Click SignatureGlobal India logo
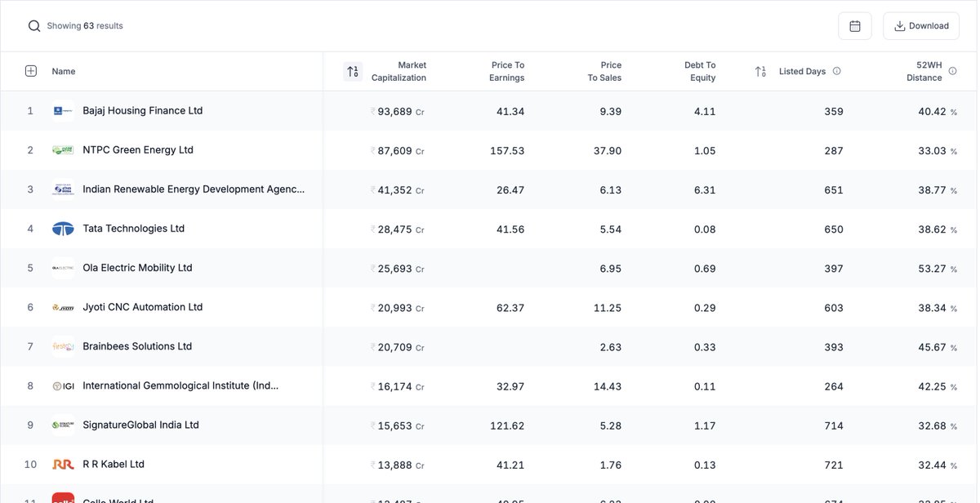 [x=63, y=425]
